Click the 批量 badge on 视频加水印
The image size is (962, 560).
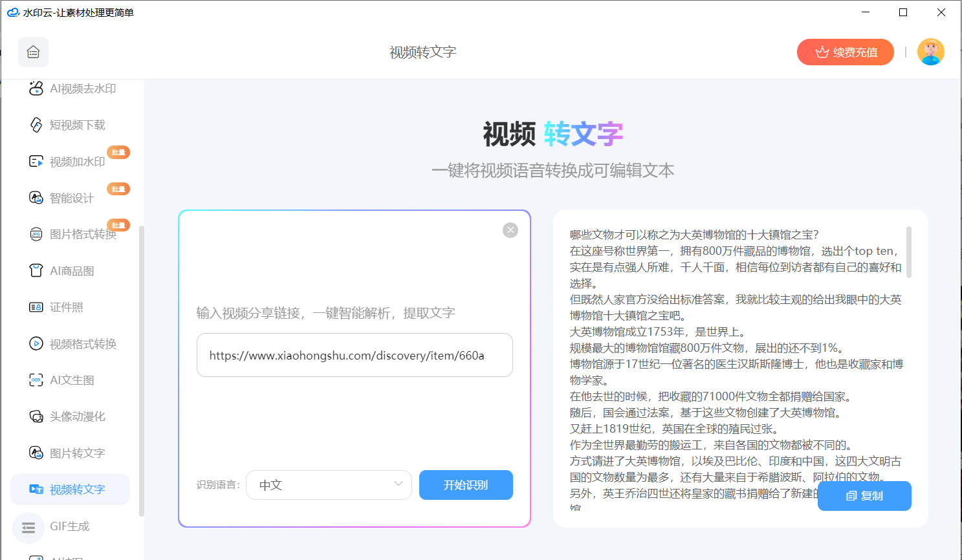118,153
